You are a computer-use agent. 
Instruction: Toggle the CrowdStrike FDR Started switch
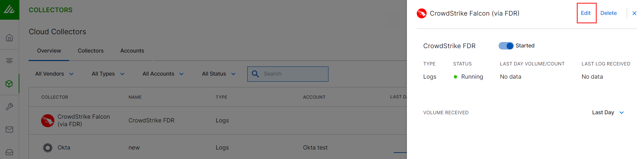(x=506, y=46)
